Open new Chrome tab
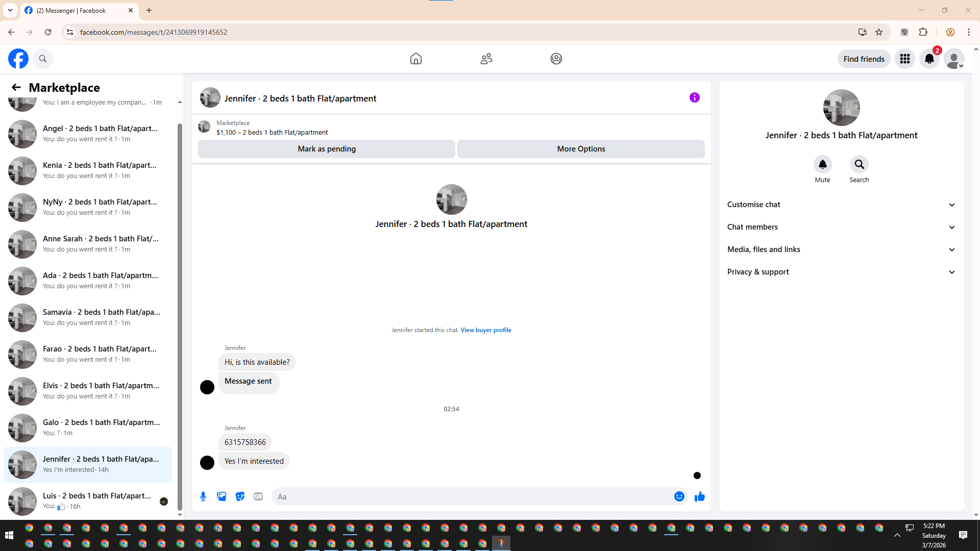Viewport: 980px width, 551px height. click(149, 10)
